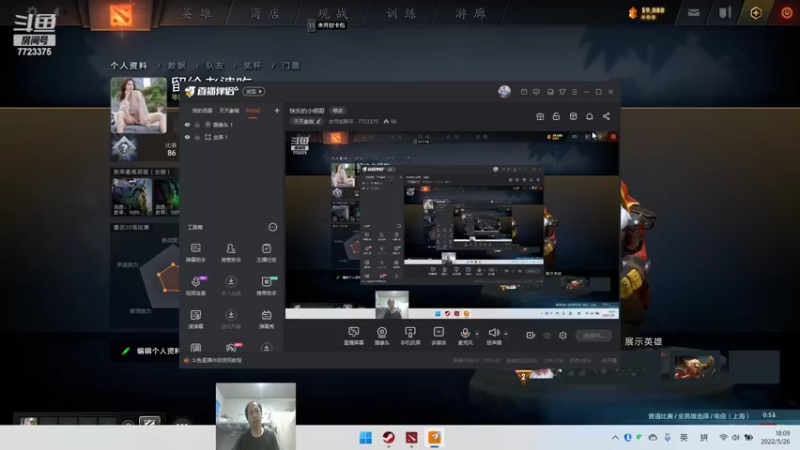The image size is (800, 450).
Task: Toggle the lock on 全屏 1 source
Action: pyautogui.click(x=197, y=137)
